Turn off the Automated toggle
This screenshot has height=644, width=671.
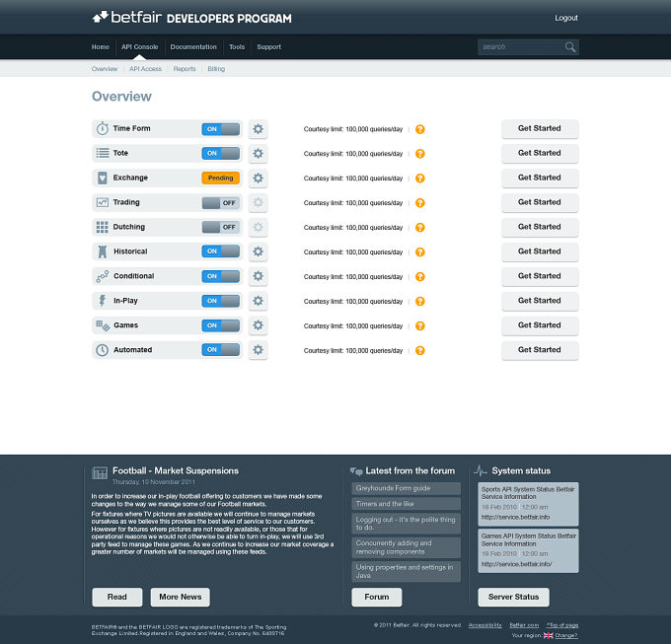click(220, 350)
